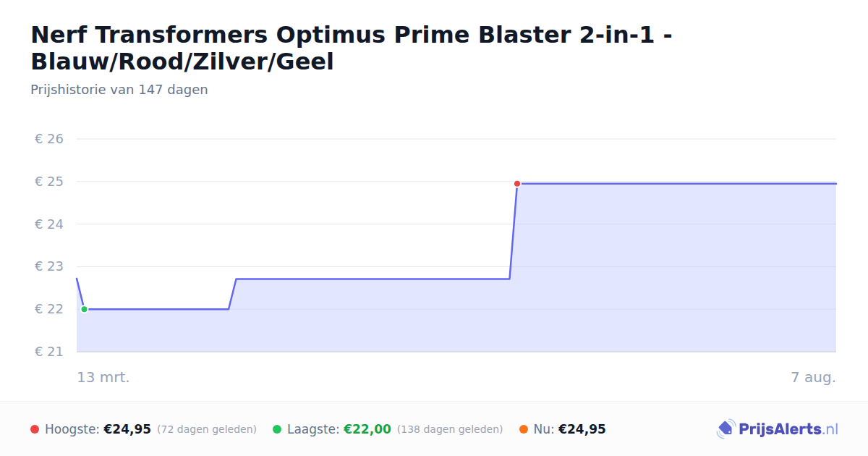Click the 'Prijshistorie van 147 dagen' subtitle

(x=119, y=90)
